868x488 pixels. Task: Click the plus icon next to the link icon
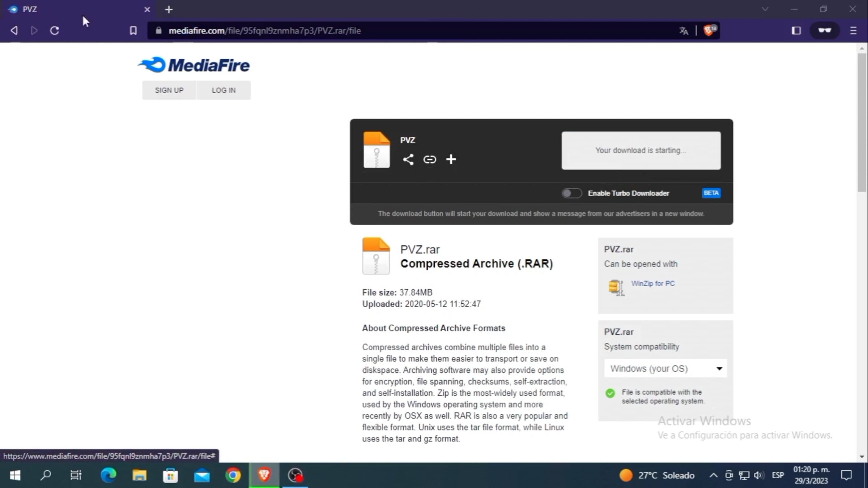(451, 159)
